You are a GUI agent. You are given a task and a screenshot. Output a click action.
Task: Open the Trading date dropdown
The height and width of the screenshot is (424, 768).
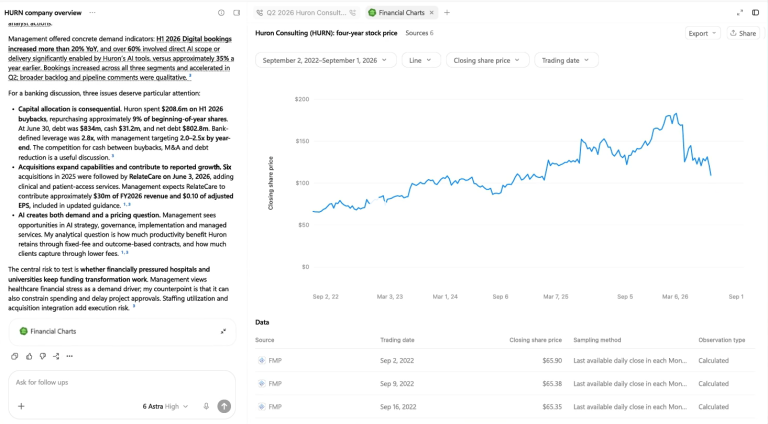point(566,60)
